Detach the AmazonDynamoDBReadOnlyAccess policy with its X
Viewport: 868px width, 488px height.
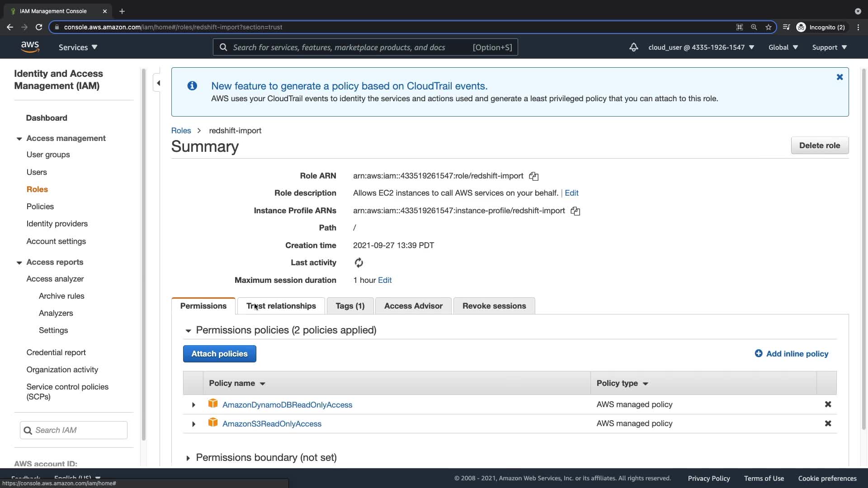click(828, 404)
